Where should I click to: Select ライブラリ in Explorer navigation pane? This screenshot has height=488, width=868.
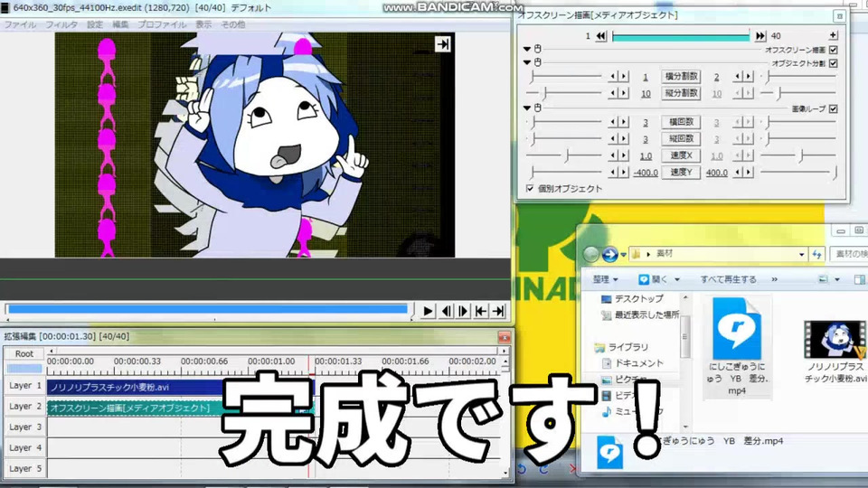point(620,347)
